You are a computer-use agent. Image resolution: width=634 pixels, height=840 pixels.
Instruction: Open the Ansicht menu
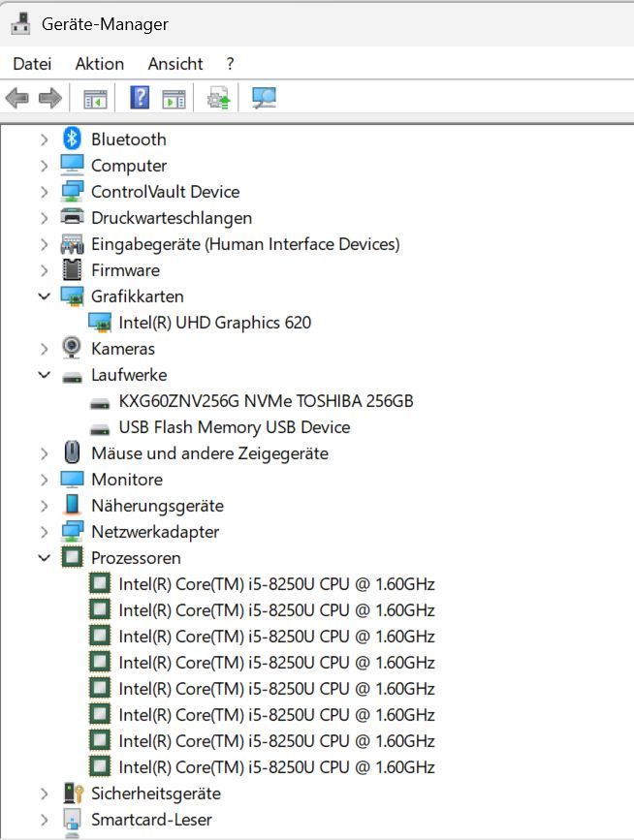point(175,64)
